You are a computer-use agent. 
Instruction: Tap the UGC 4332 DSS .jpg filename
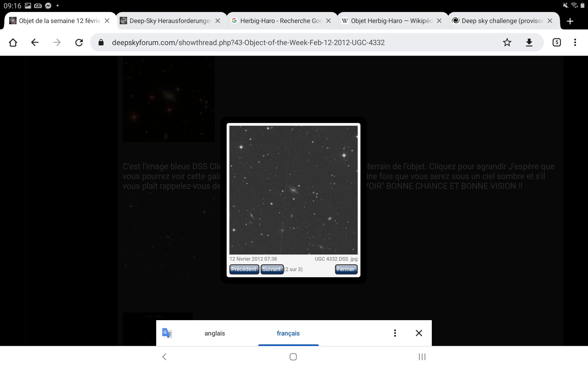click(x=336, y=259)
